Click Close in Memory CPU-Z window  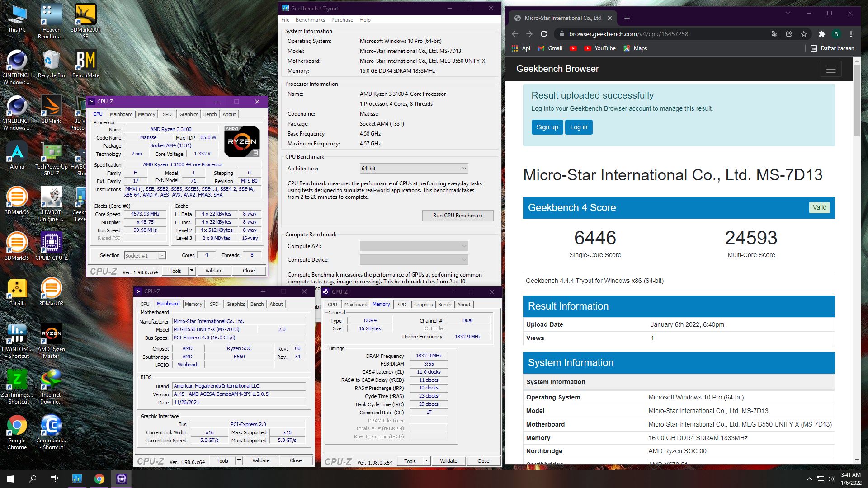point(483,461)
